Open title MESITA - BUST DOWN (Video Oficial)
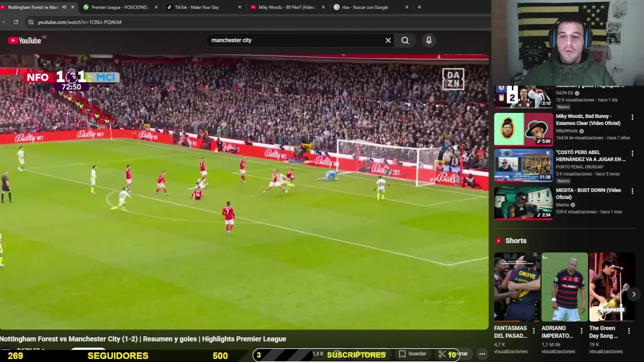This screenshot has width=644, height=362. coord(589,194)
